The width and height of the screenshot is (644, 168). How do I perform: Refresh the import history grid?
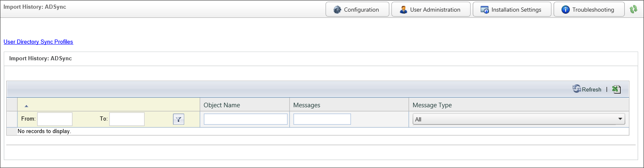click(x=587, y=89)
